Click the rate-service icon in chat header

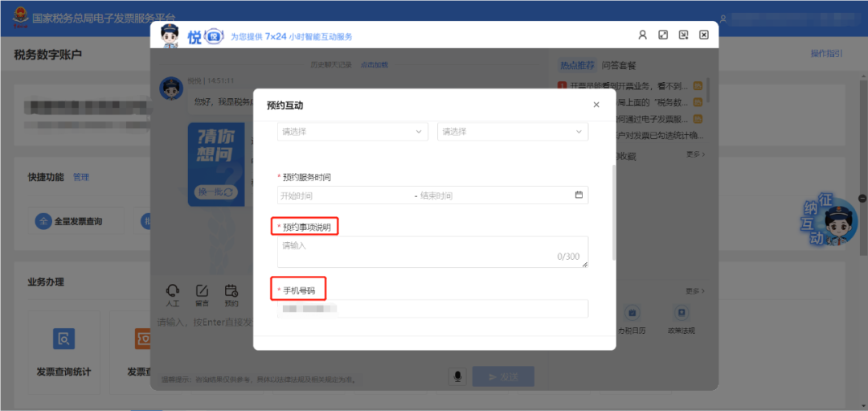pyautogui.click(x=684, y=35)
